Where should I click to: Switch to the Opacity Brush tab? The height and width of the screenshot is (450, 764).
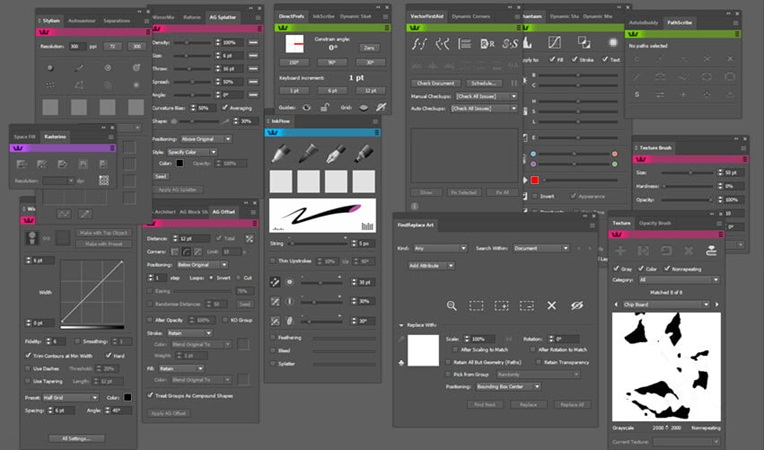(656, 223)
